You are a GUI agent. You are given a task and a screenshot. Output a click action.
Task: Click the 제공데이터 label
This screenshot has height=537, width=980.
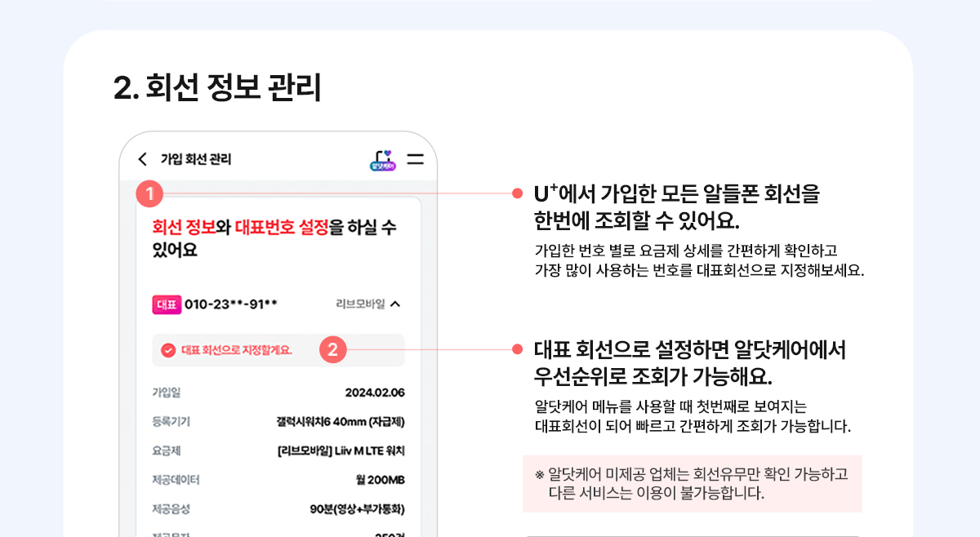176,480
